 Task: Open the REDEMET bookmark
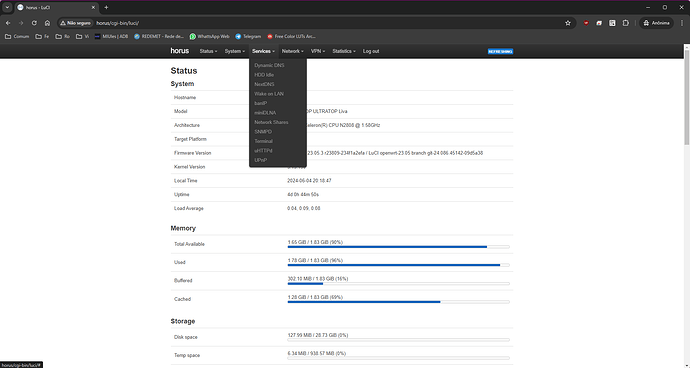click(x=159, y=37)
